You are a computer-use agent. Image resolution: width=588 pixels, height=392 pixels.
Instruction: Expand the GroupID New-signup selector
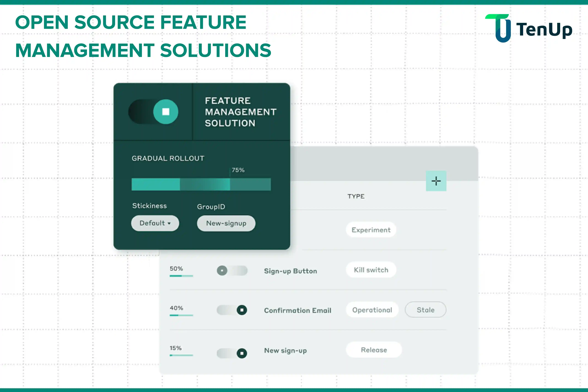tap(226, 223)
